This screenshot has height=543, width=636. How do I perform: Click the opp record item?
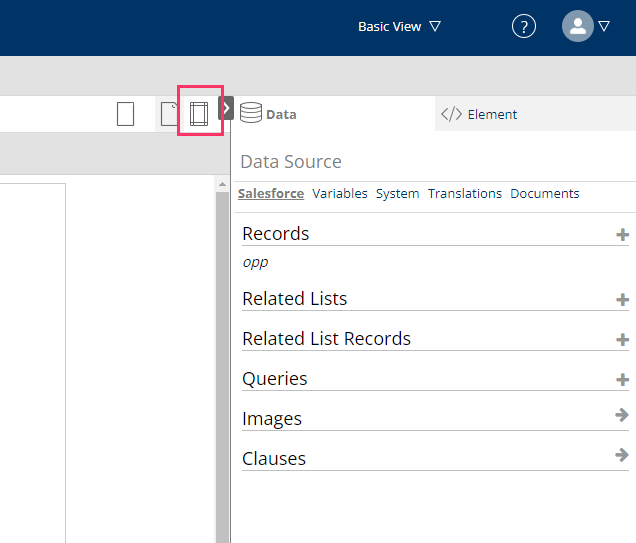(255, 262)
